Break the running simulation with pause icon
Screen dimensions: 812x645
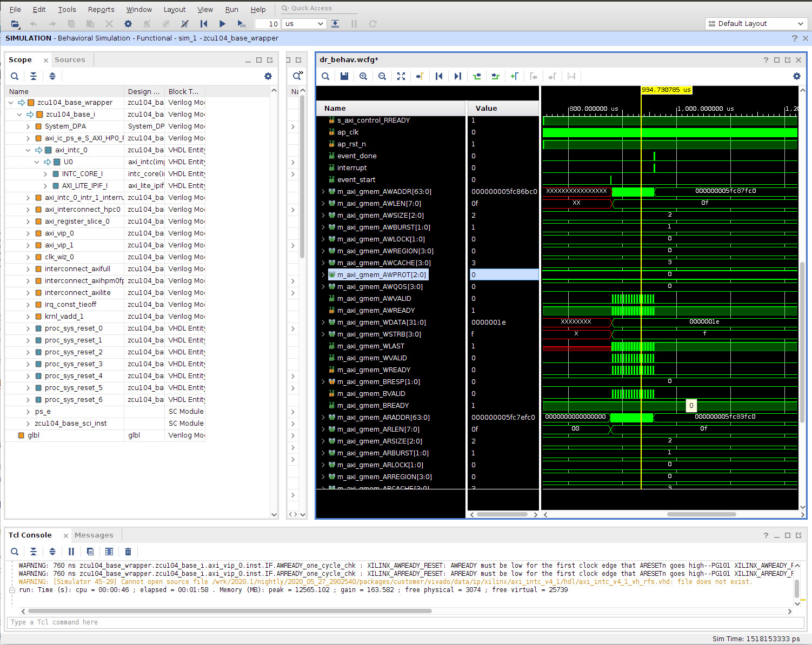coord(355,24)
